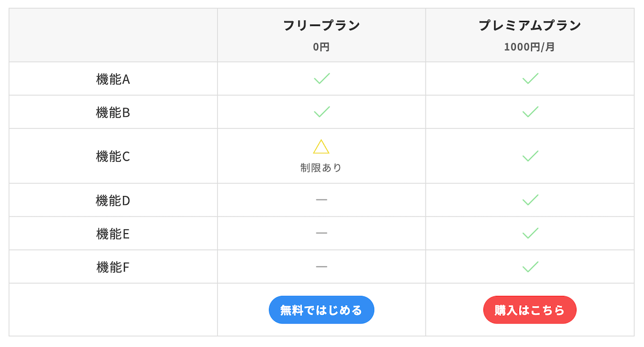644x347 pixels.
Task: Click the 制限あり label under 機能C
Action: tap(321, 167)
